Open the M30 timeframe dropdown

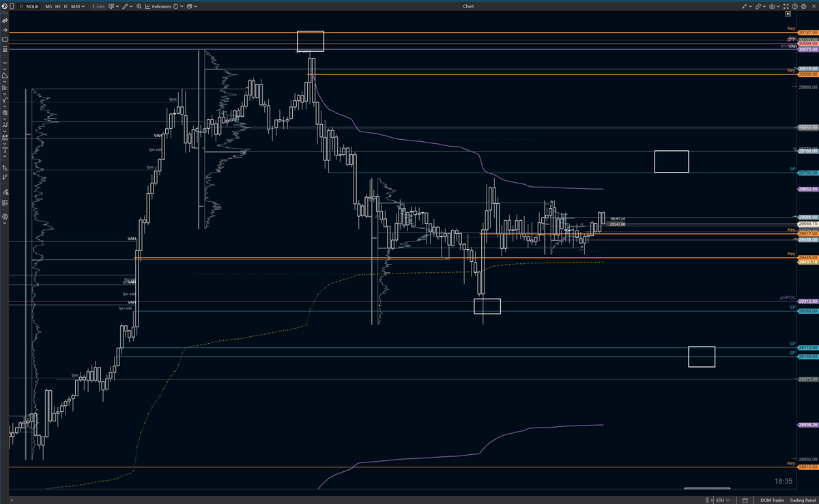click(x=77, y=6)
